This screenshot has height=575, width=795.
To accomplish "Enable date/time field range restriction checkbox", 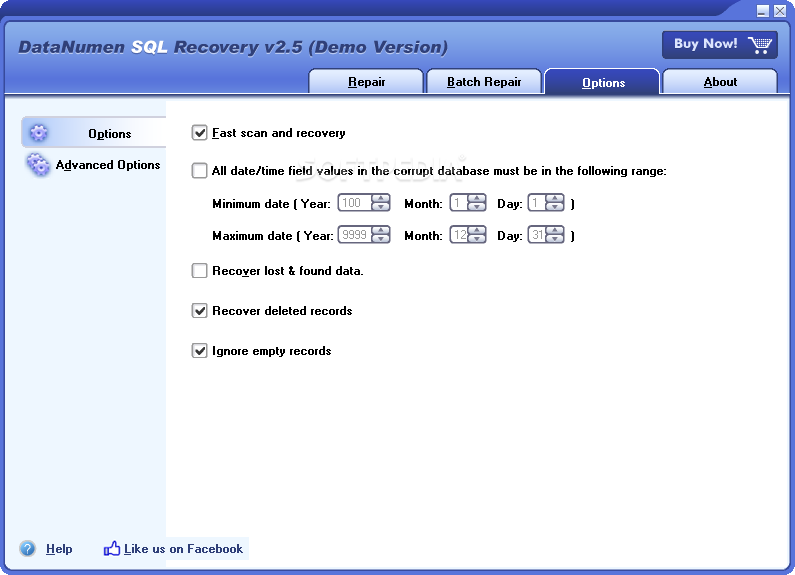I will click(x=200, y=170).
